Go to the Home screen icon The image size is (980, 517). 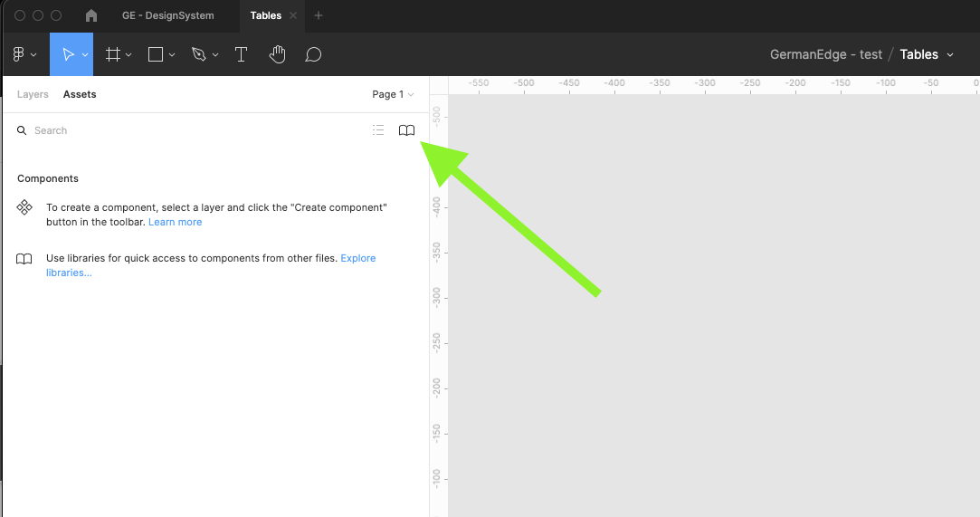click(91, 15)
